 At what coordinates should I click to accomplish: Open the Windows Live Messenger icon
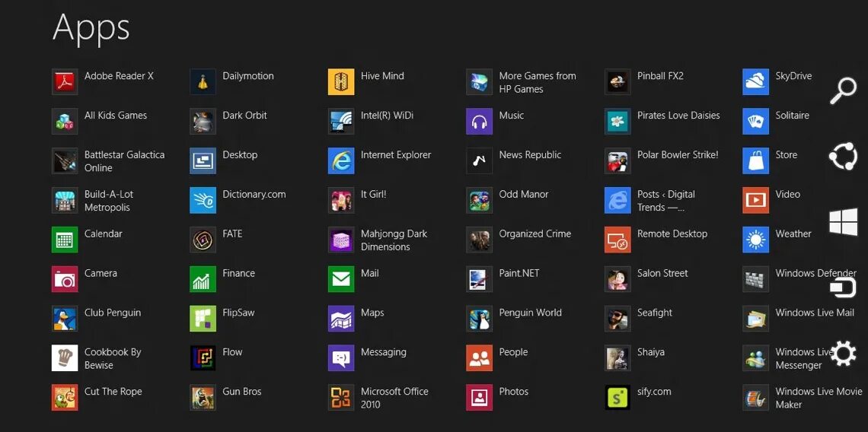[x=755, y=358]
